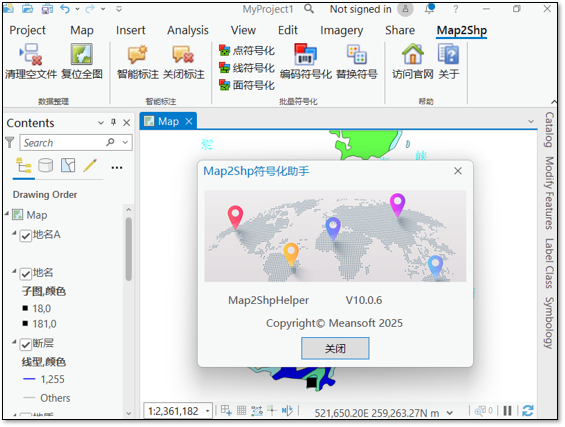Select List By Selection icon
Image resolution: width=565 pixels, height=427 pixels.
click(68, 165)
